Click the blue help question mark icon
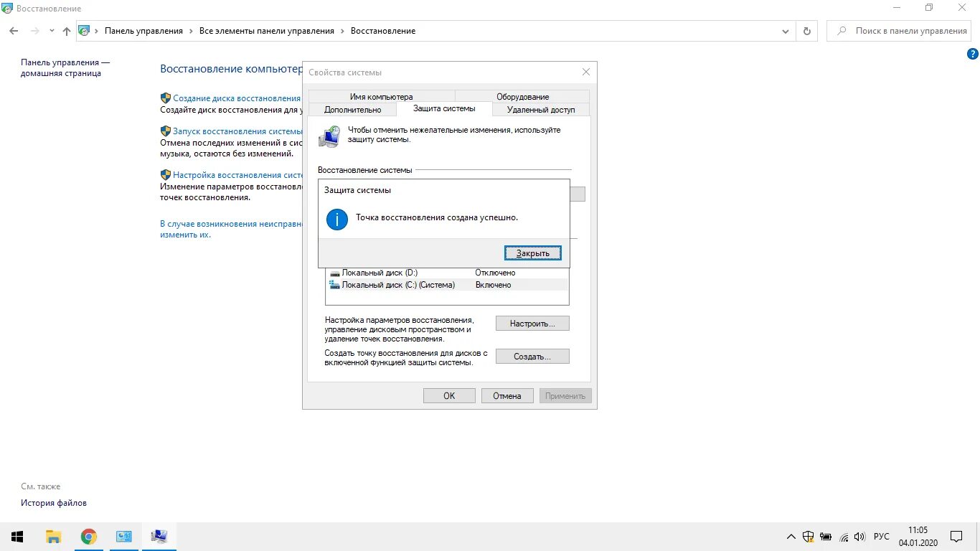The width and height of the screenshot is (980, 551). [x=973, y=53]
